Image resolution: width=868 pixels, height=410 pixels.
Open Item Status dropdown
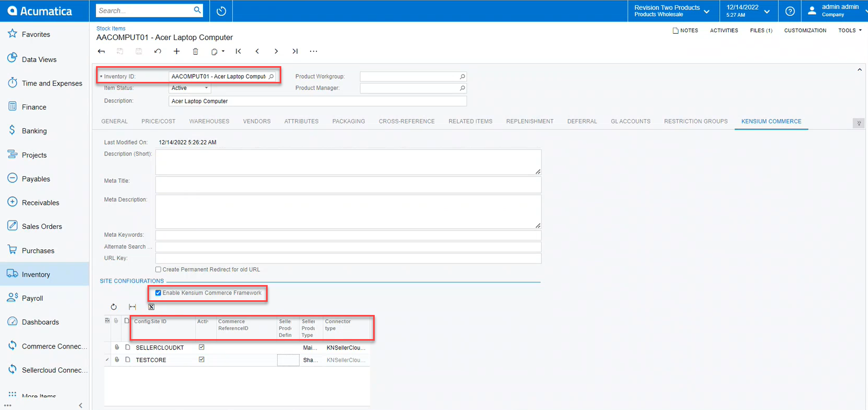[x=206, y=88]
